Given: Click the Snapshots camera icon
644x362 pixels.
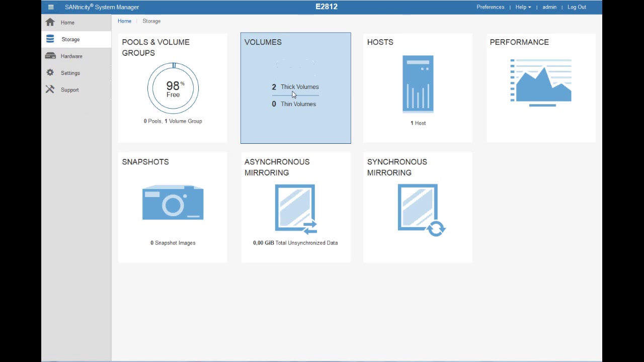Looking at the screenshot, I should (173, 203).
